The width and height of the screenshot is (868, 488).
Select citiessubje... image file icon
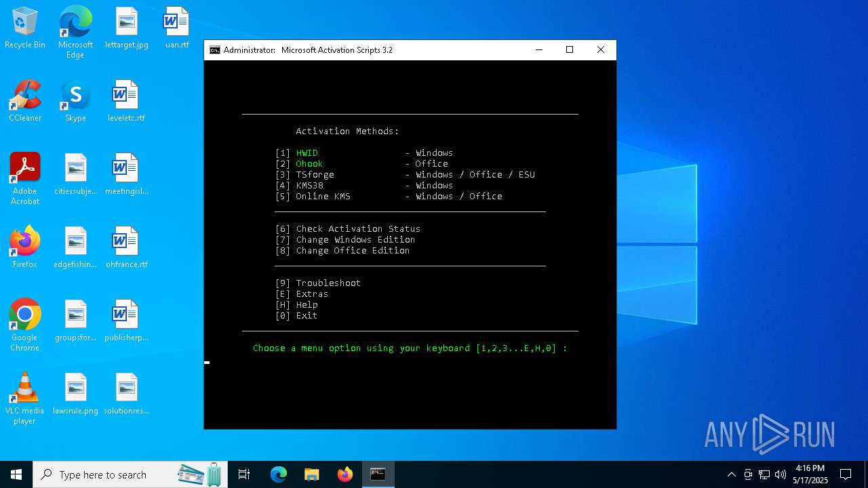pyautogui.click(x=75, y=175)
